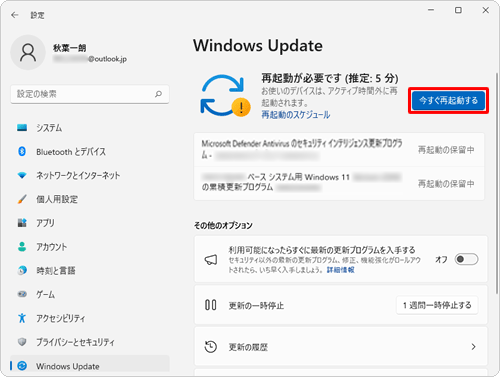
Task: Click the 個人用設定 paintbrush icon
Action: [22, 199]
